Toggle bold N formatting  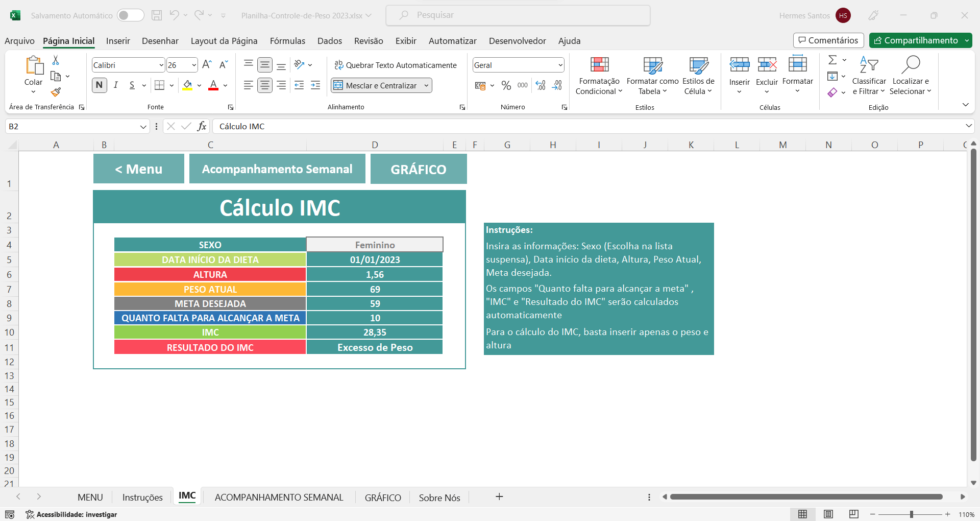tap(100, 85)
